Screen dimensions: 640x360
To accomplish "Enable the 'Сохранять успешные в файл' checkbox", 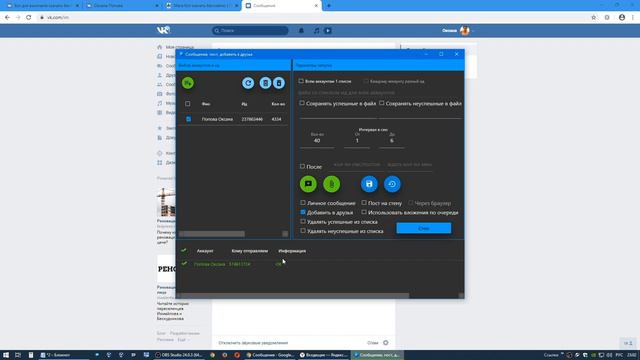I will (302, 103).
